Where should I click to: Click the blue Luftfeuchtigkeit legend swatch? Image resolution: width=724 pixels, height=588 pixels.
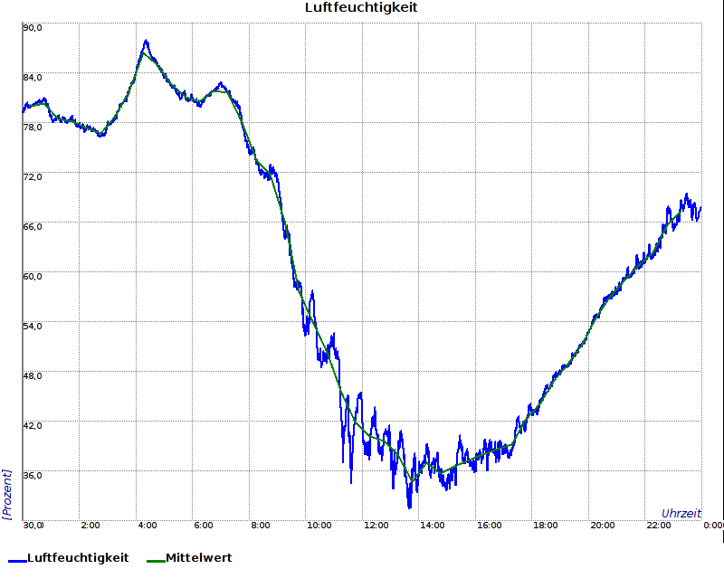click(17, 561)
